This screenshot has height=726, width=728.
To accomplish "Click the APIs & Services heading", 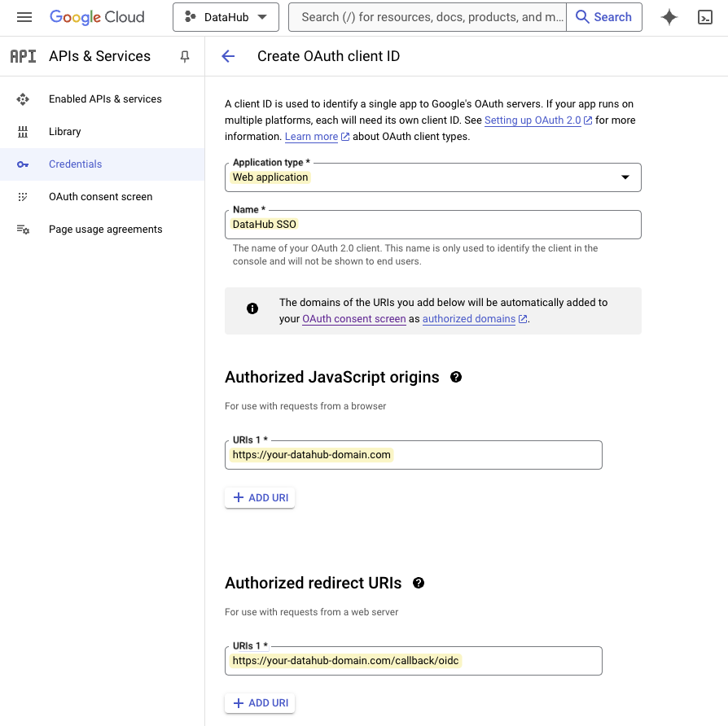I will pyautogui.click(x=100, y=56).
